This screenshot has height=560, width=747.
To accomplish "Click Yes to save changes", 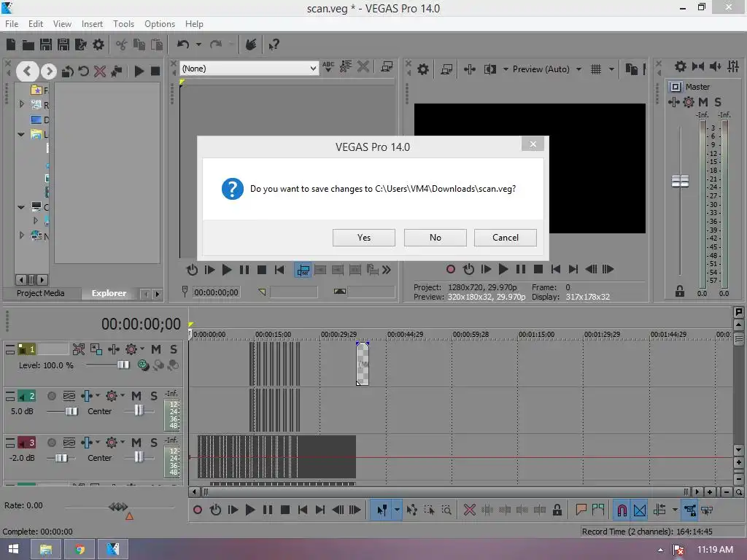I will pyautogui.click(x=364, y=238).
